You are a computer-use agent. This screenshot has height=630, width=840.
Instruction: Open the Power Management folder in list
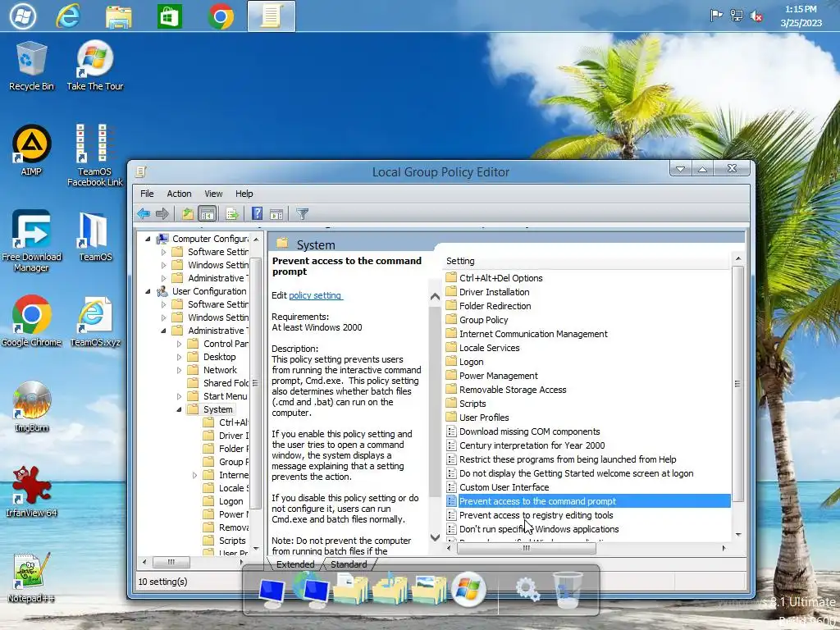click(498, 376)
